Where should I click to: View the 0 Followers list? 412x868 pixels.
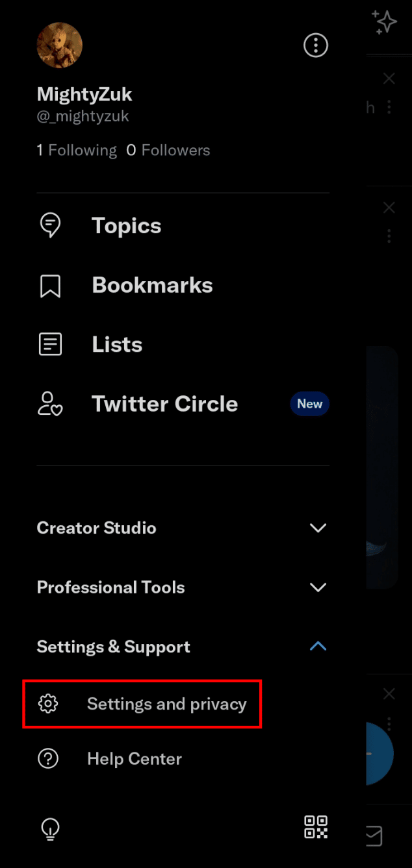coord(168,151)
